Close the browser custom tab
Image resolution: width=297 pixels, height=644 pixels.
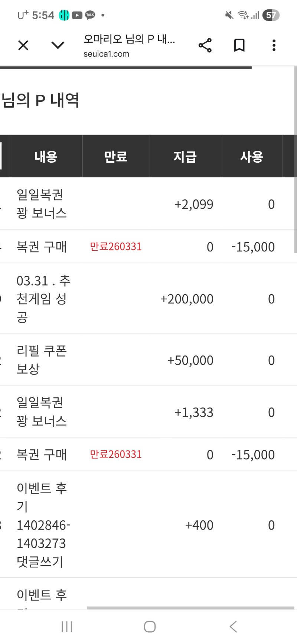point(23,45)
